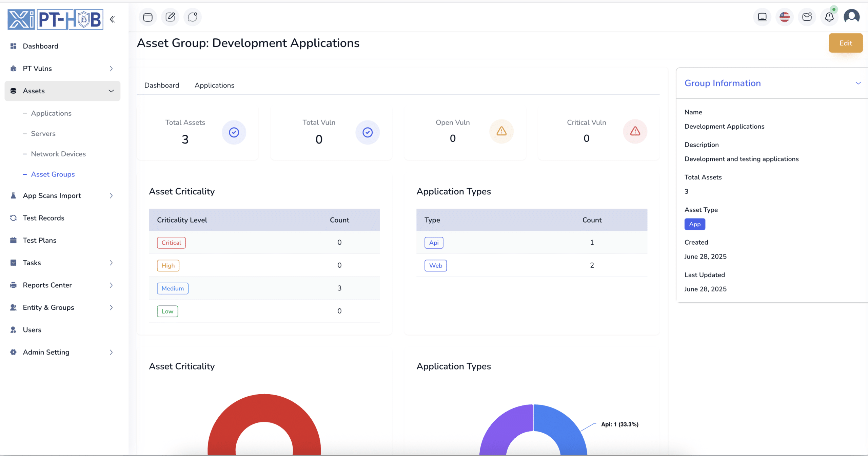
Task: Expand the Tasks submenu chevron
Action: pyautogui.click(x=111, y=263)
